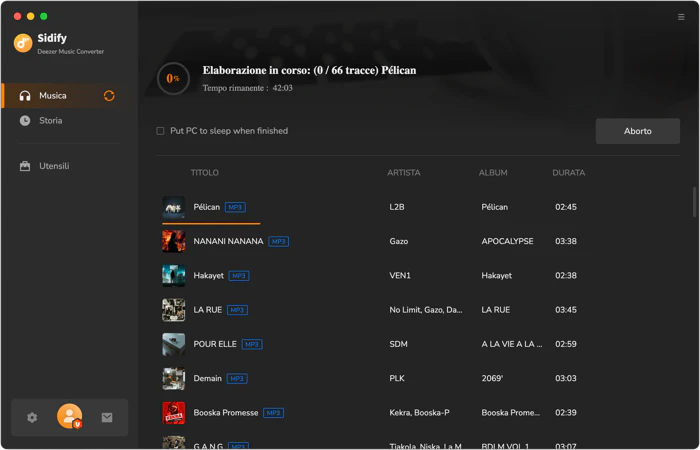
Task: Click the artist name PLK
Action: [397, 379]
